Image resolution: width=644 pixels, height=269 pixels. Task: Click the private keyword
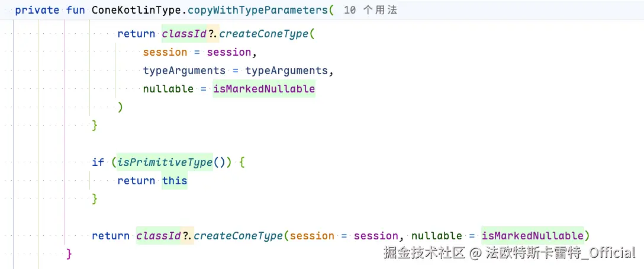tap(37, 10)
